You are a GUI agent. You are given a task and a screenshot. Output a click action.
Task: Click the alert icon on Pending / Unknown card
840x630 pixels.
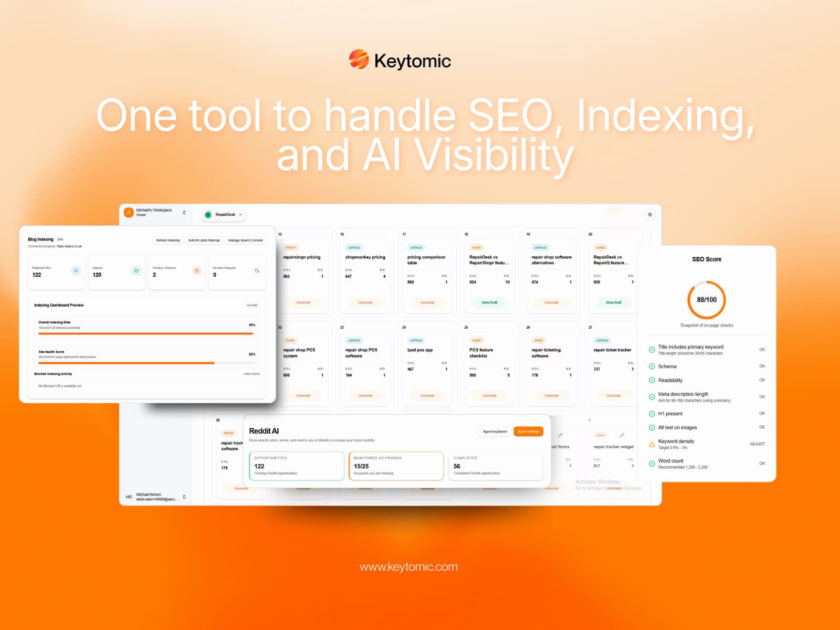coord(196,270)
